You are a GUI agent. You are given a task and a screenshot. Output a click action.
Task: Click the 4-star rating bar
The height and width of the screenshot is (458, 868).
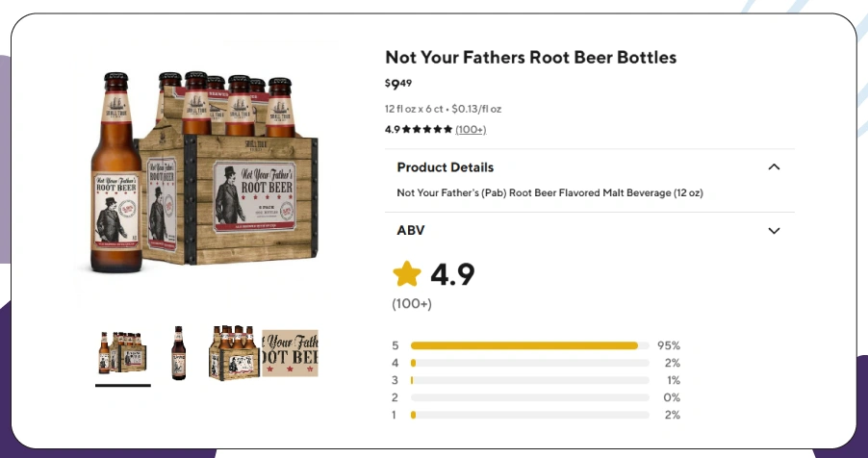point(529,363)
